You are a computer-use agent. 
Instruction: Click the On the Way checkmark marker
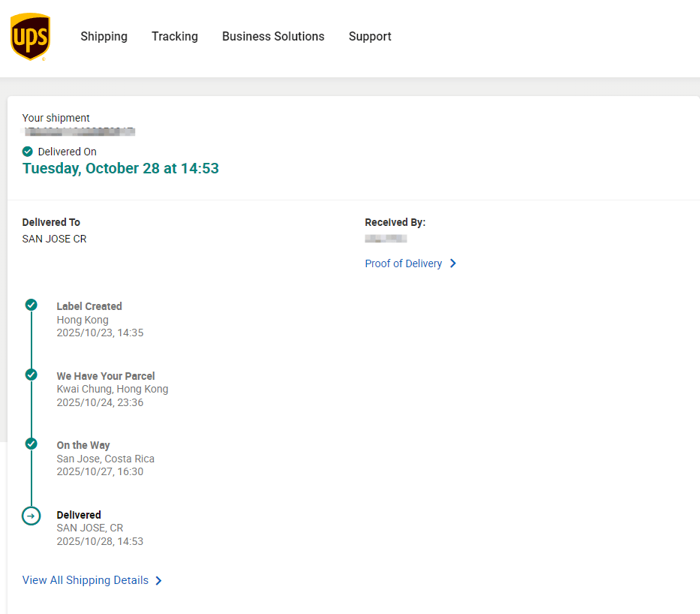pos(31,444)
